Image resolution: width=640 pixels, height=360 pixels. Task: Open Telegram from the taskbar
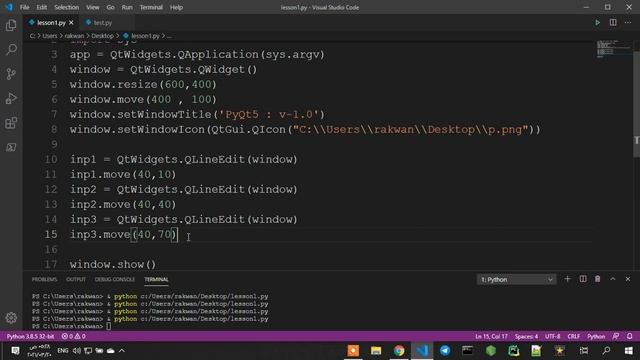pos(445,351)
